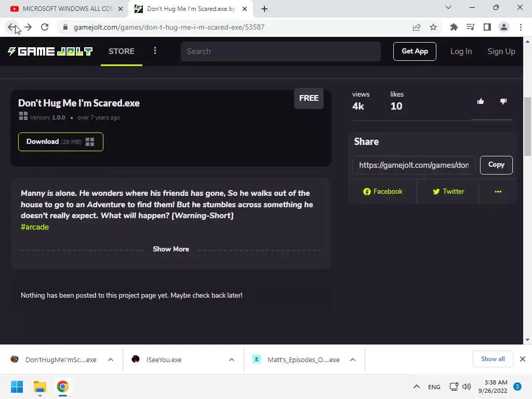This screenshot has width=532, height=399.
Task: Go back with the browser back arrow
Action: click(x=11, y=27)
